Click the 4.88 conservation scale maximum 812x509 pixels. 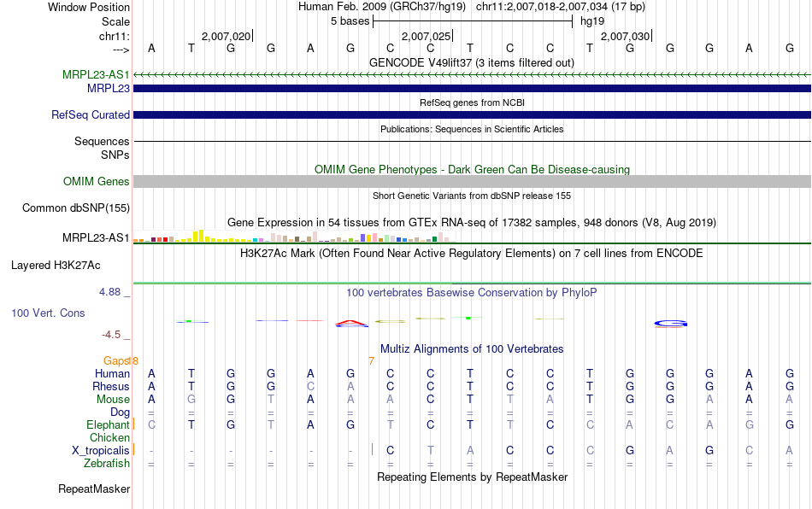point(109,292)
